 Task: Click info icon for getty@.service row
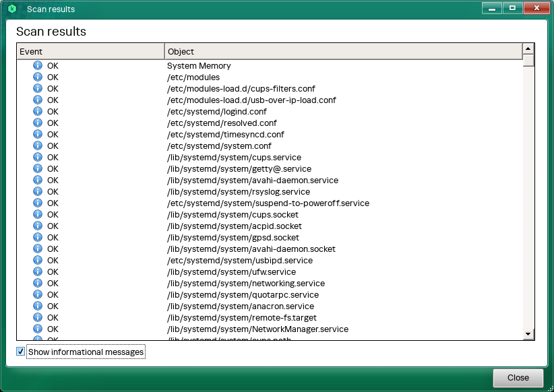point(38,169)
